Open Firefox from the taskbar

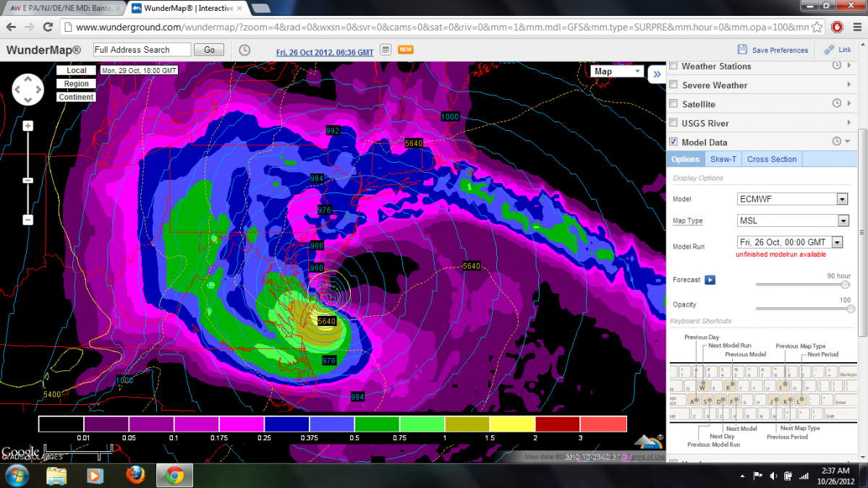[x=134, y=476]
